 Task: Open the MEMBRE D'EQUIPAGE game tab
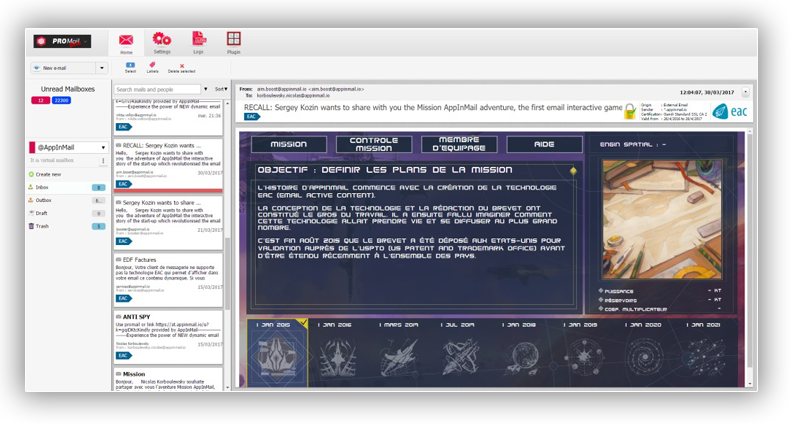tap(459, 144)
